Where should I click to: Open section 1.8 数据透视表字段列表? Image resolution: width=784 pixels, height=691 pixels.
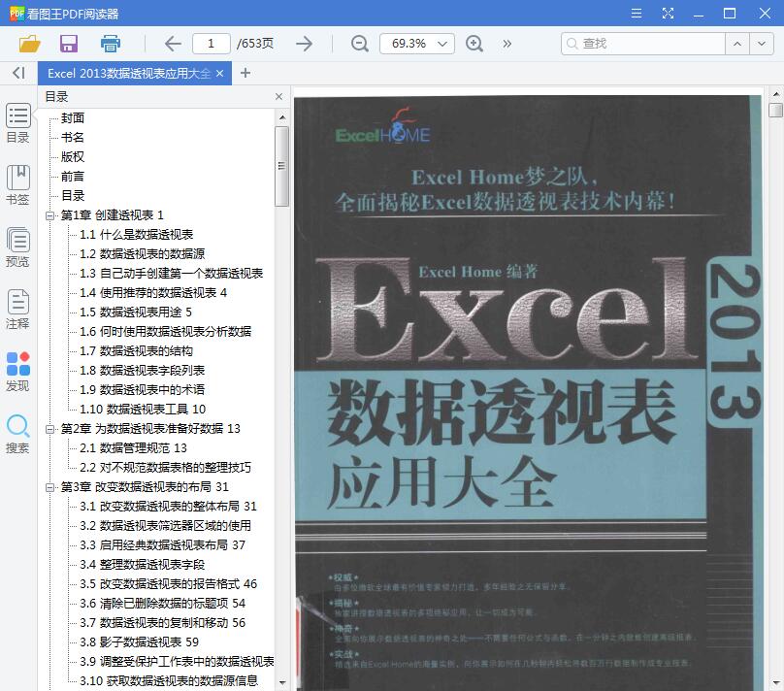[143, 371]
